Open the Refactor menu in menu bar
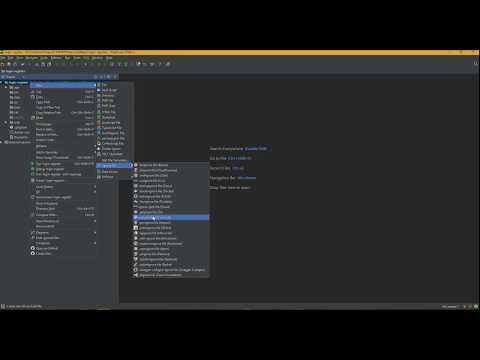480x360 pixels. [56, 58]
